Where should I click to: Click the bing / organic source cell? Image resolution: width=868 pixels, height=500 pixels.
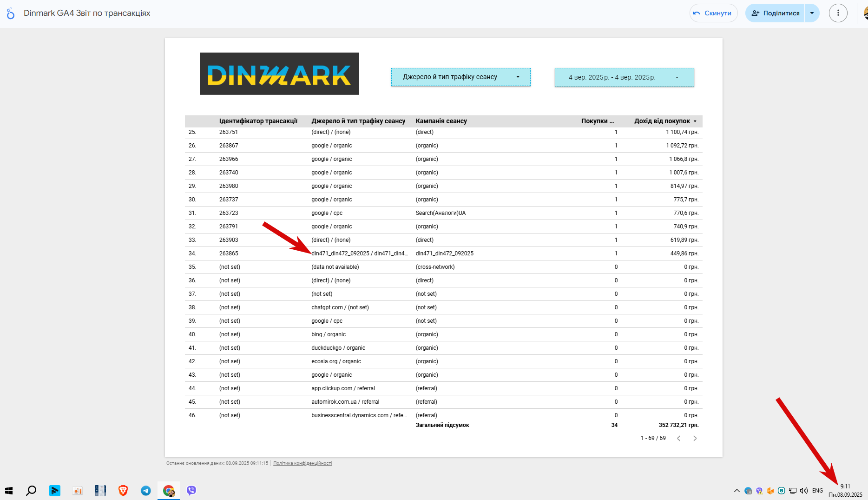(329, 334)
